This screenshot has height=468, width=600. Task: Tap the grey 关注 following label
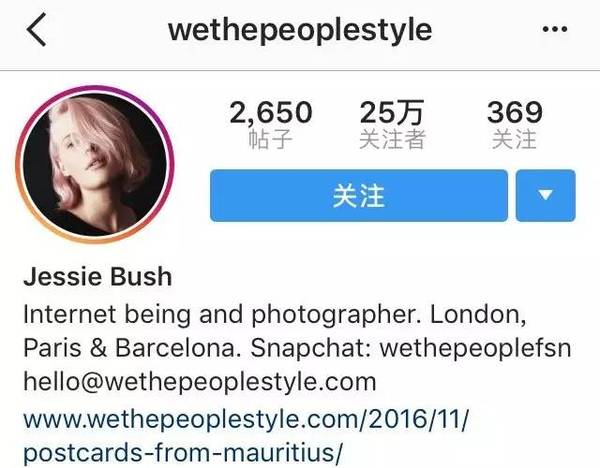click(x=514, y=139)
